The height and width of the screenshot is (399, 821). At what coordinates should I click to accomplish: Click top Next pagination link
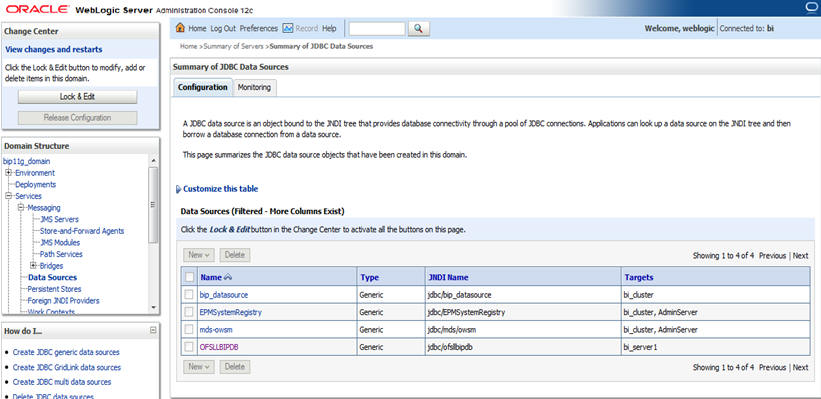pyautogui.click(x=800, y=256)
